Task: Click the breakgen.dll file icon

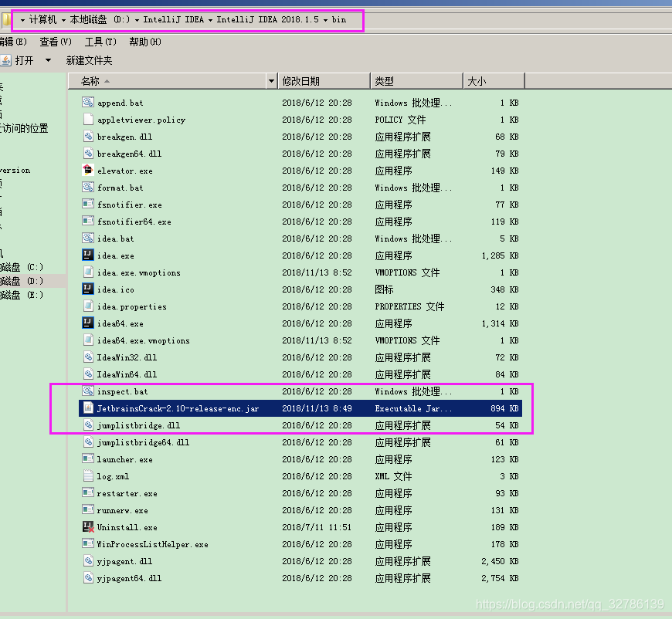Action: point(88,136)
